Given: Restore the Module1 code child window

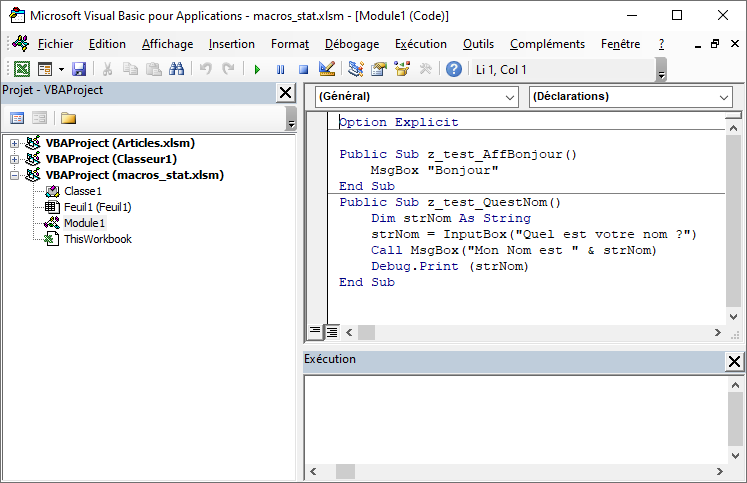Looking at the screenshot, I should [715, 44].
